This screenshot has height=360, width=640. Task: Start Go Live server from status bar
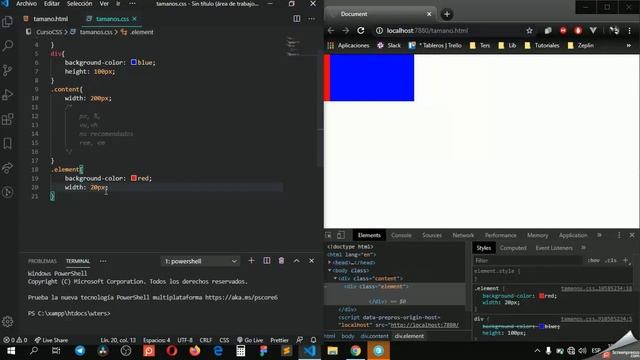point(250,340)
